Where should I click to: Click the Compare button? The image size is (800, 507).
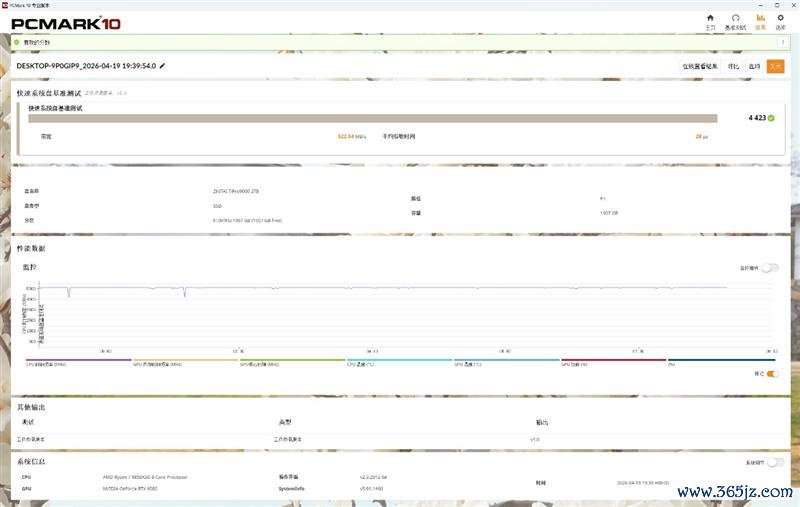733,66
